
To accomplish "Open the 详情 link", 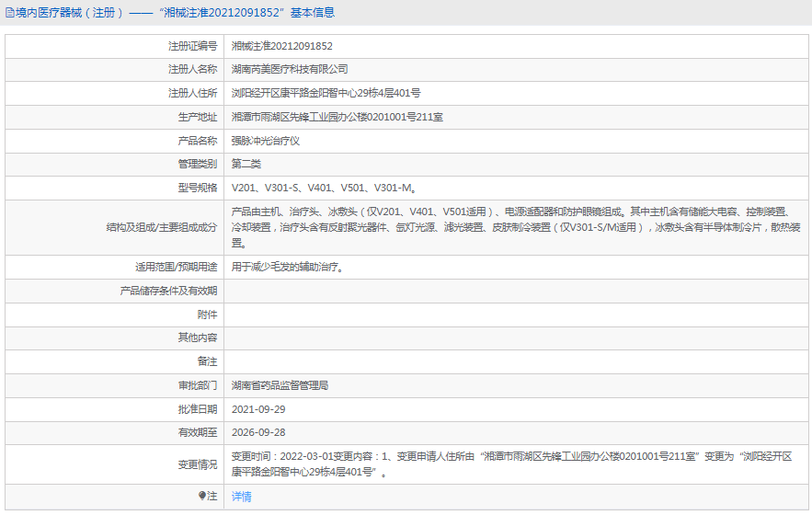I will [x=241, y=497].
